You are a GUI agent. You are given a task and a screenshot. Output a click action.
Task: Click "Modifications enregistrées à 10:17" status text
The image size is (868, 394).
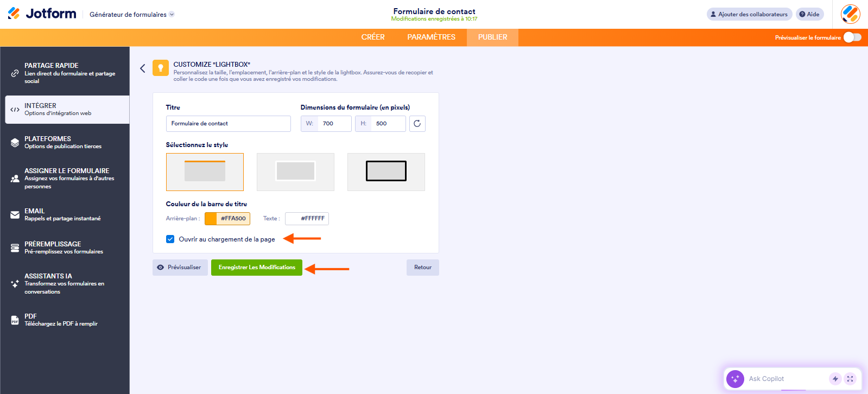click(x=434, y=19)
